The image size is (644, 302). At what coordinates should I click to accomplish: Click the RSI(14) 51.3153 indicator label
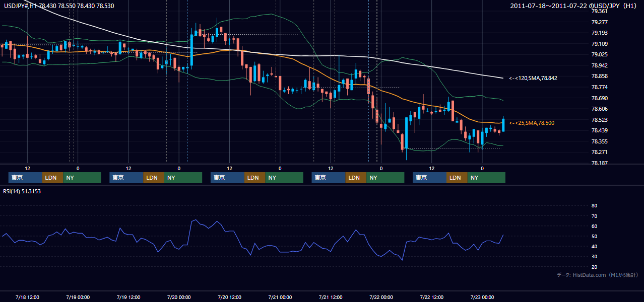click(x=22, y=191)
